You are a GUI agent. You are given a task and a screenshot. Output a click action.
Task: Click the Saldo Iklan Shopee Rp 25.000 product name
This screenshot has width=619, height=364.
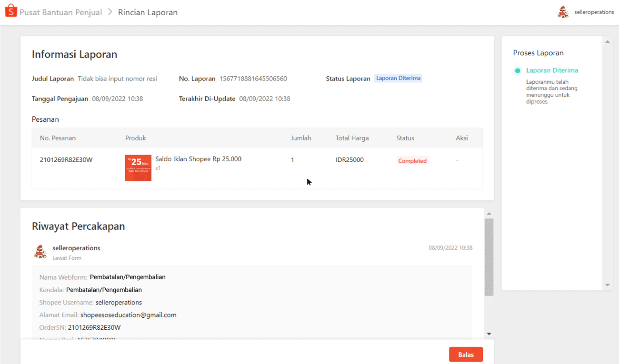tap(198, 159)
